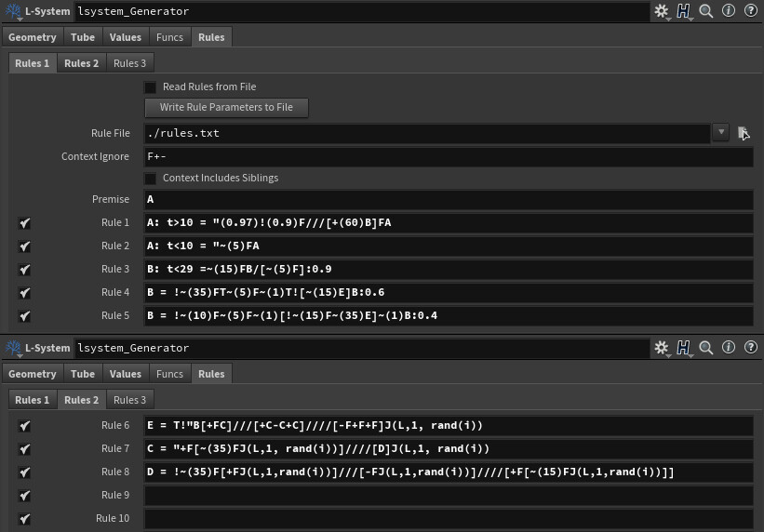
Task: Switch to Funcs tab in upper panel
Action: [169, 37]
